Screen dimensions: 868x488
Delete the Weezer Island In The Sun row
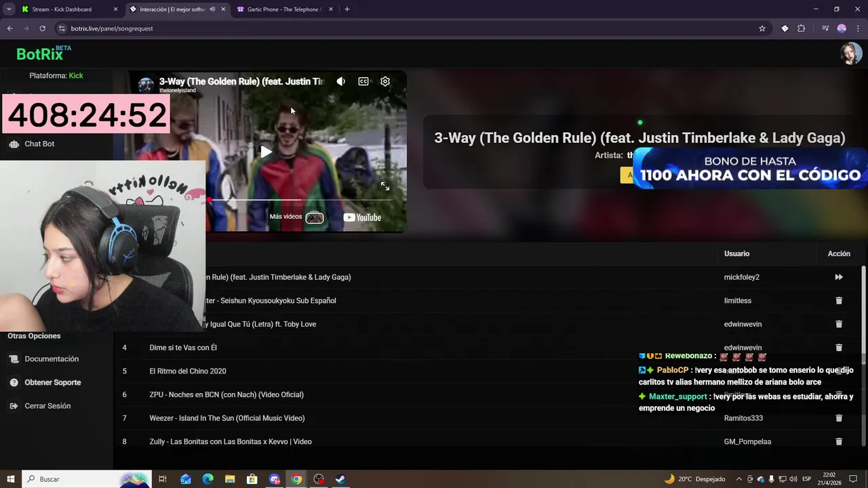839,418
